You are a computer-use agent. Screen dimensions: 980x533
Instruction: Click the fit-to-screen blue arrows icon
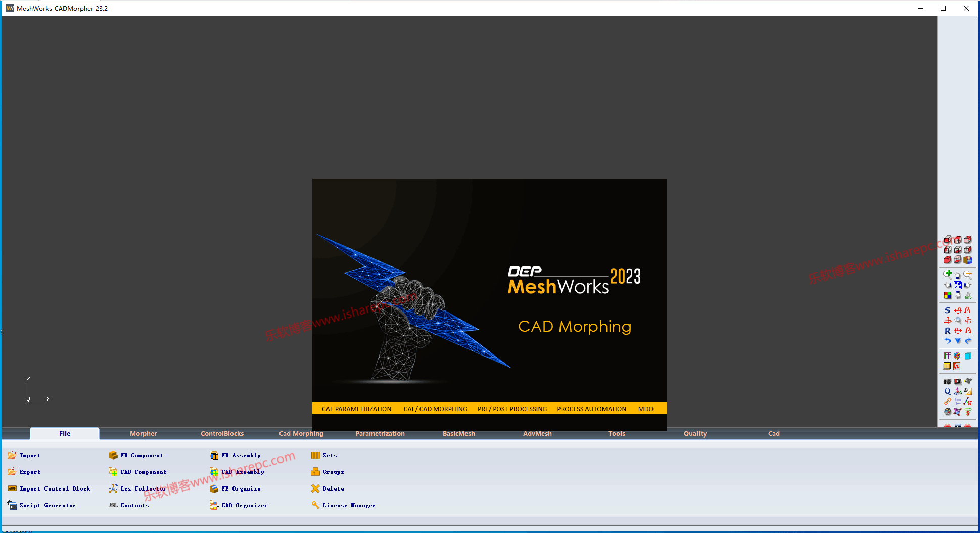(x=958, y=285)
